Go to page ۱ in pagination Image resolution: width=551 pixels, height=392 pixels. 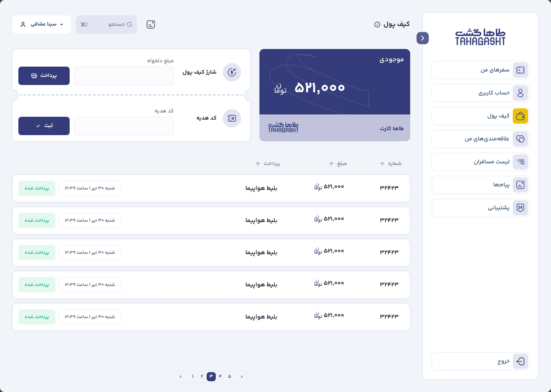[193, 377]
